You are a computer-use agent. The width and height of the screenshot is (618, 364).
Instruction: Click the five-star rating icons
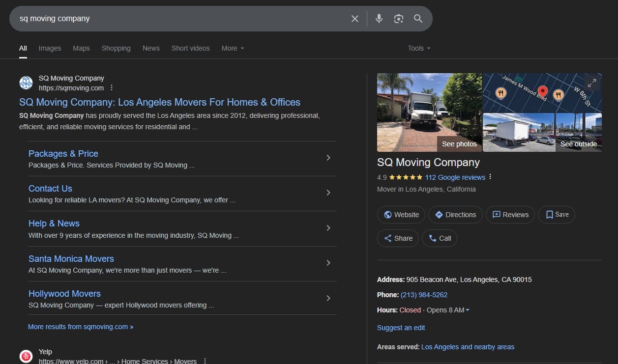coord(406,177)
